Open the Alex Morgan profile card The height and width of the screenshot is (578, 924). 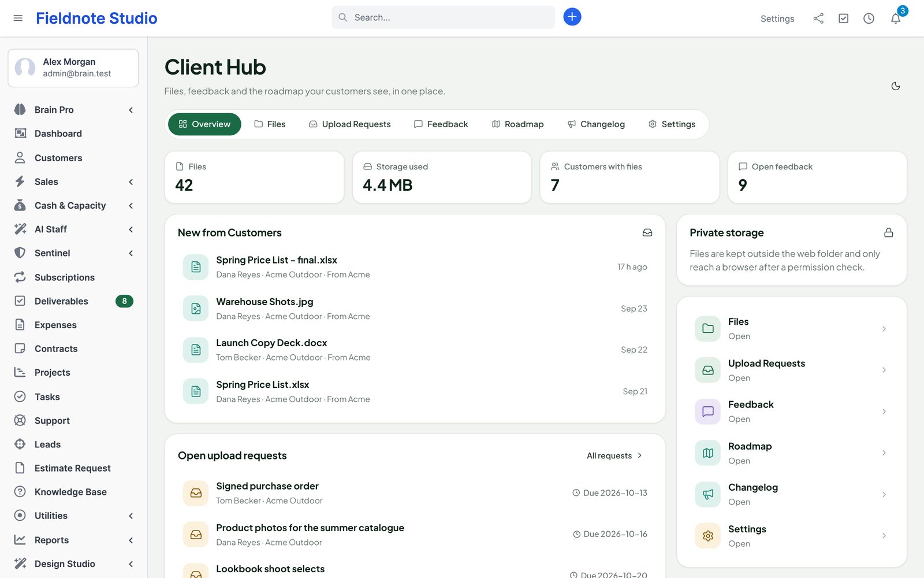click(x=73, y=68)
